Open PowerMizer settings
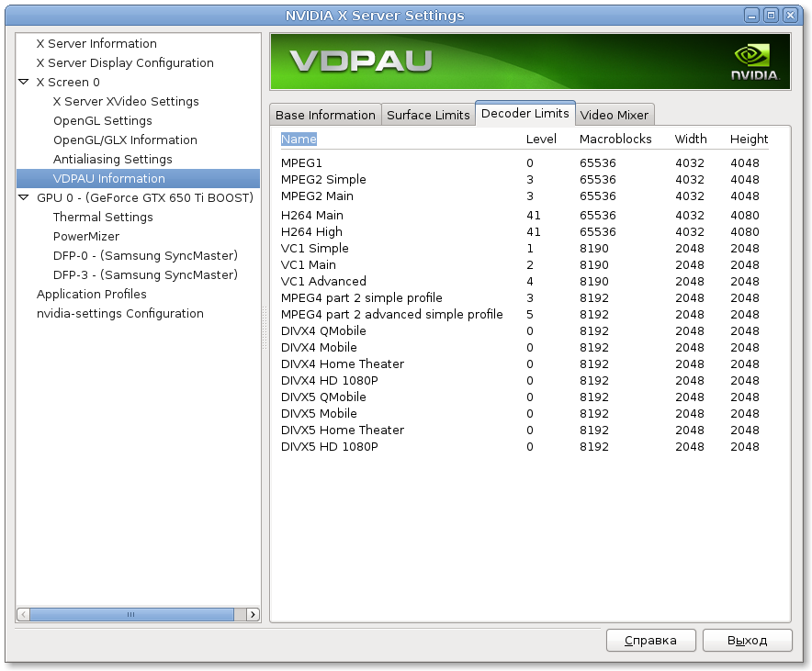Image resolution: width=812 pixels, height=671 pixels. click(x=86, y=236)
